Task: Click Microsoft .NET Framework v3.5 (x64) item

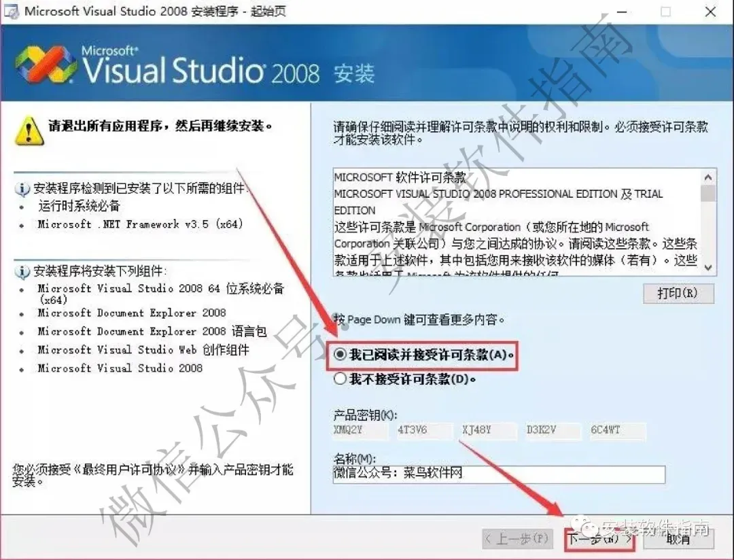Action: (141, 224)
